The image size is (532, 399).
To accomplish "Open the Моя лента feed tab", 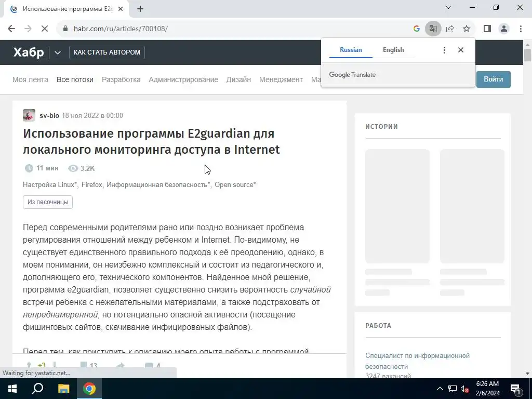I will 30,79.
